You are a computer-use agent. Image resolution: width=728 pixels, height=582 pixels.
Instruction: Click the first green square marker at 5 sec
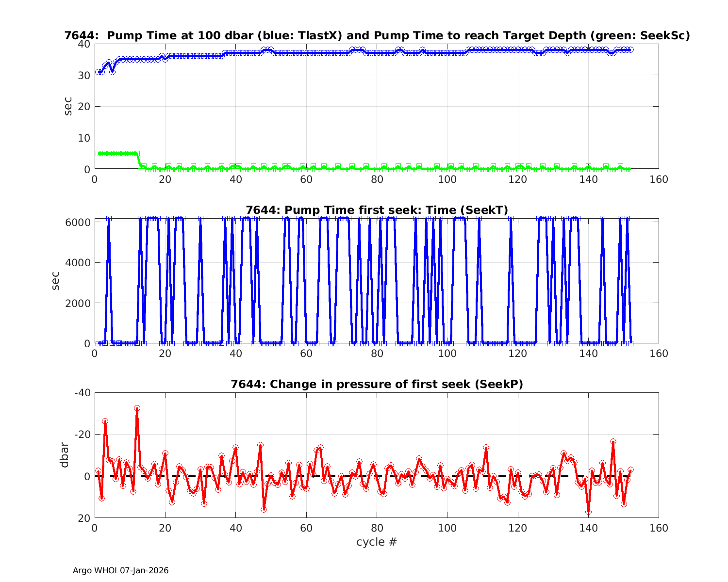[99, 153]
